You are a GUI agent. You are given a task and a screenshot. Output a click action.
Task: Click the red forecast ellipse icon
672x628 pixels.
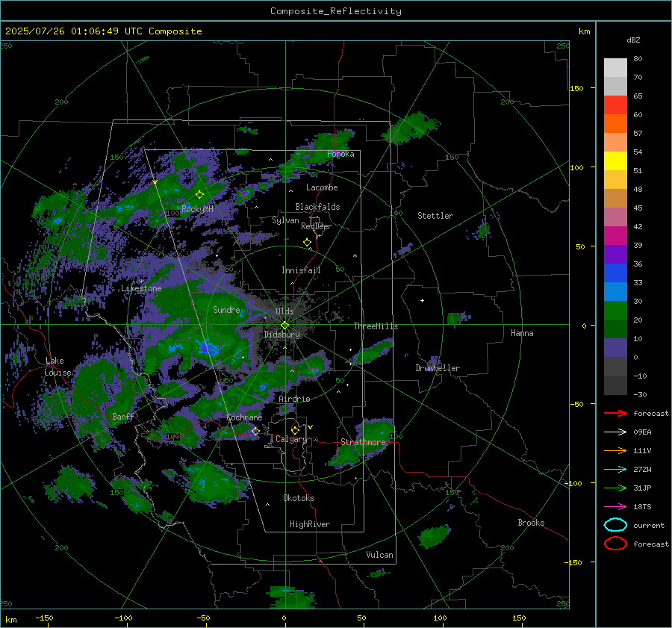615,544
